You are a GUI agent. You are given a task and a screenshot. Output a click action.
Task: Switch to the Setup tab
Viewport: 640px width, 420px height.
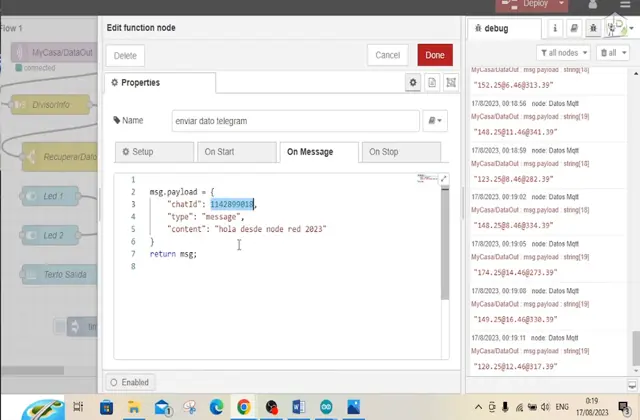coord(153,152)
